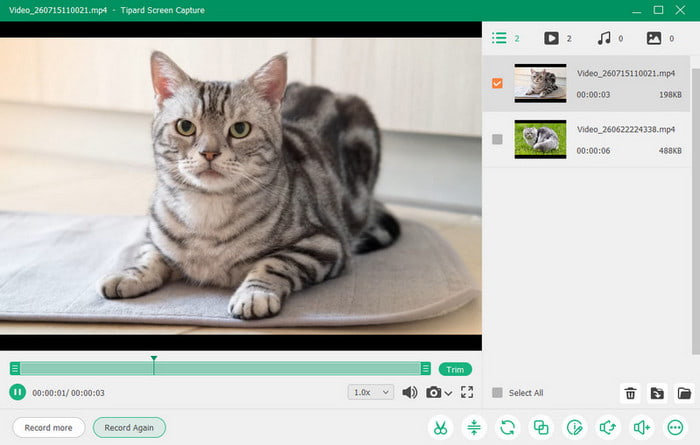Open the video compressor tool
The height and width of the screenshot is (445, 700).
click(x=474, y=428)
